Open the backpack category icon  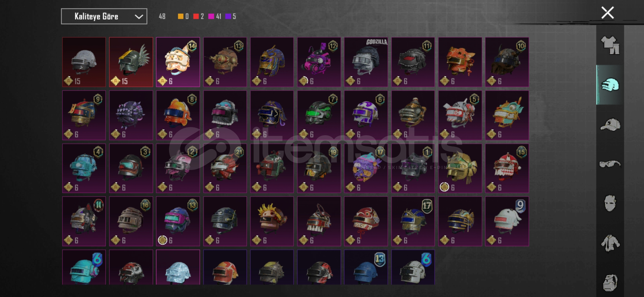coord(610,283)
